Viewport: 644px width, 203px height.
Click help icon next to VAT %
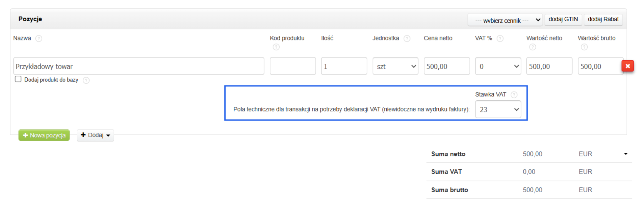(500, 39)
